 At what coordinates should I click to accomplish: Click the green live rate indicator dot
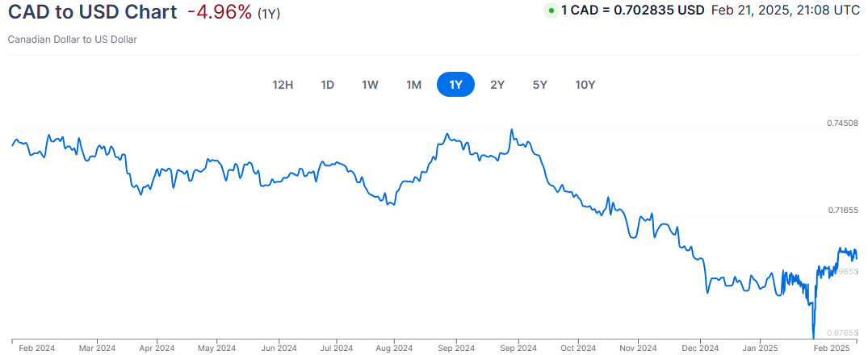tap(551, 10)
